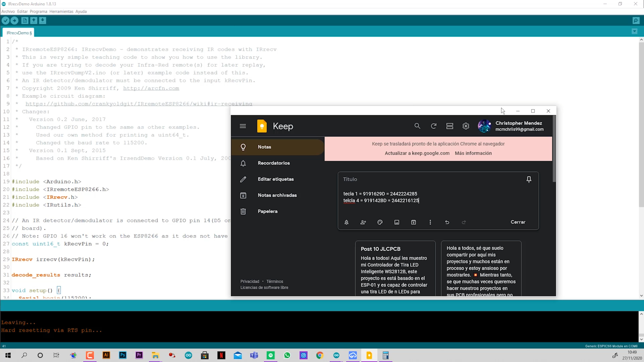The image size is (644, 362).
Task: Change note color with palette icon
Action: click(x=380, y=222)
